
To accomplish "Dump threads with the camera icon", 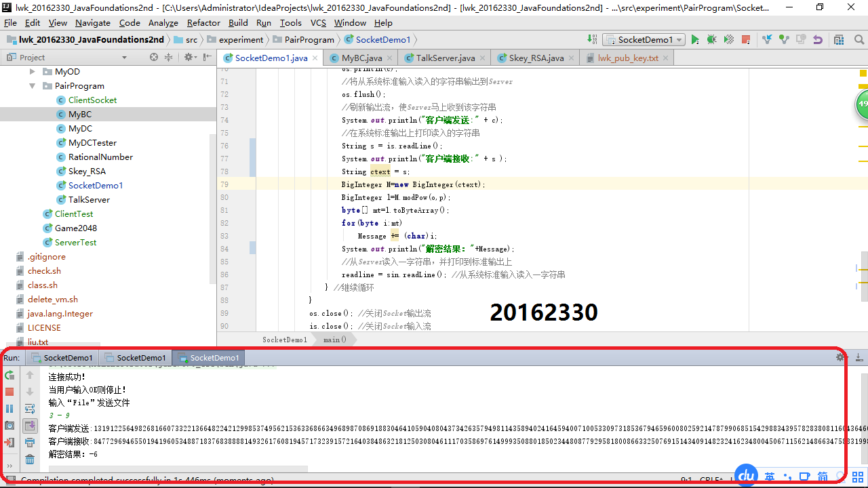I will coord(9,425).
